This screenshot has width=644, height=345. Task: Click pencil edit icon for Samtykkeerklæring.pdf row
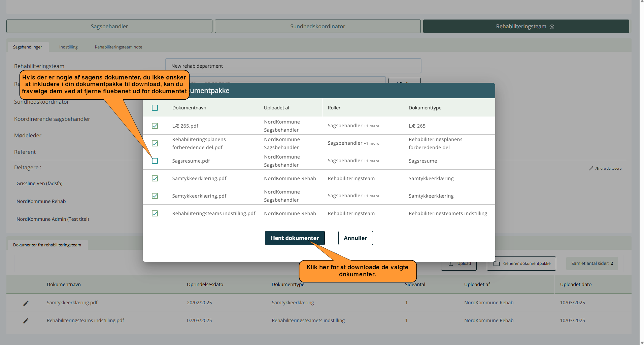pos(26,303)
